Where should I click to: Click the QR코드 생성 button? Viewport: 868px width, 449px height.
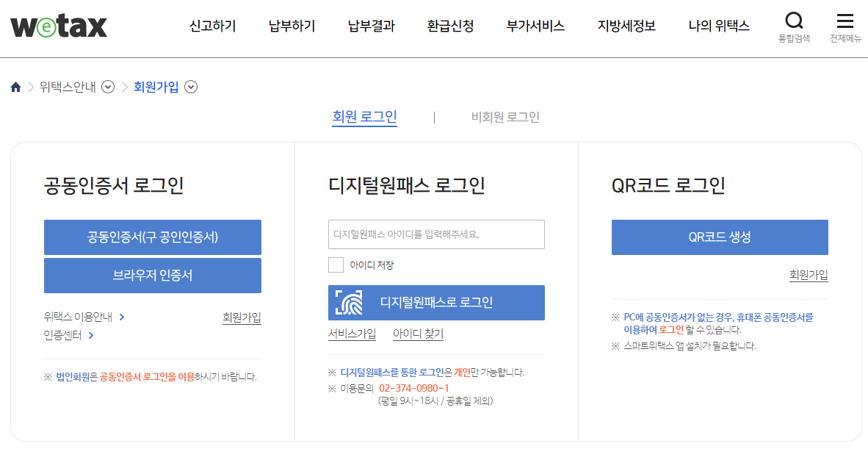click(720, 237)
